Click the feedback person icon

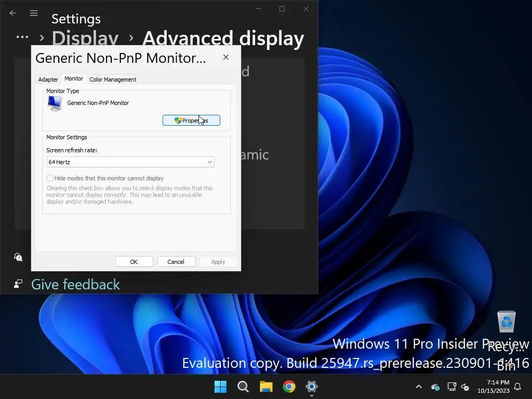18,284
